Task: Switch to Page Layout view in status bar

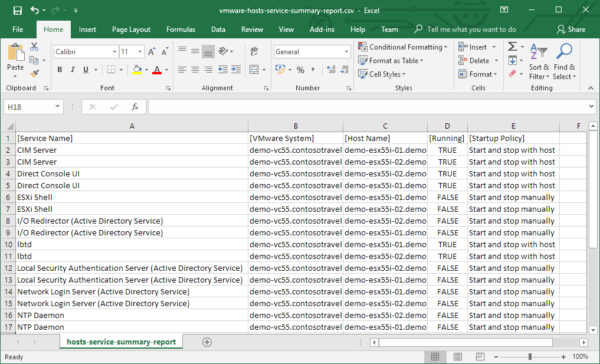Action: pyautogui.click(x=457, y=357)
